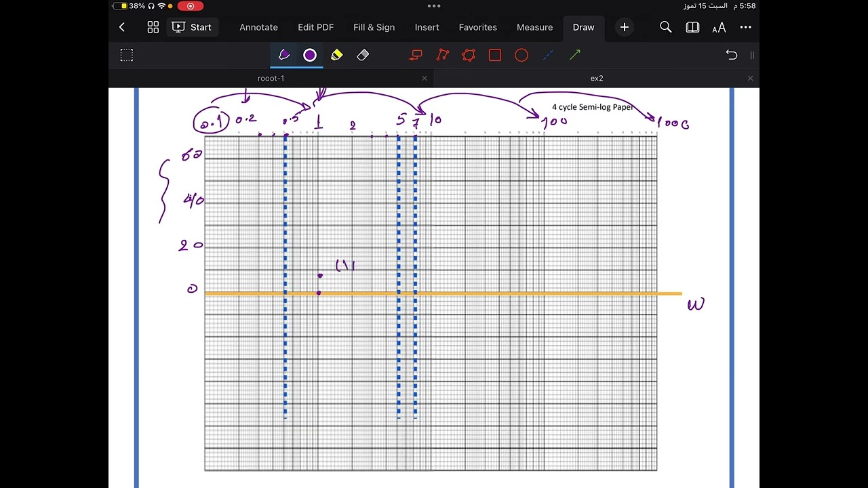Viewport: 868px width, 488px height.
Task: Open the multitasking three dots at top
Action: click(x=434, y=6)
